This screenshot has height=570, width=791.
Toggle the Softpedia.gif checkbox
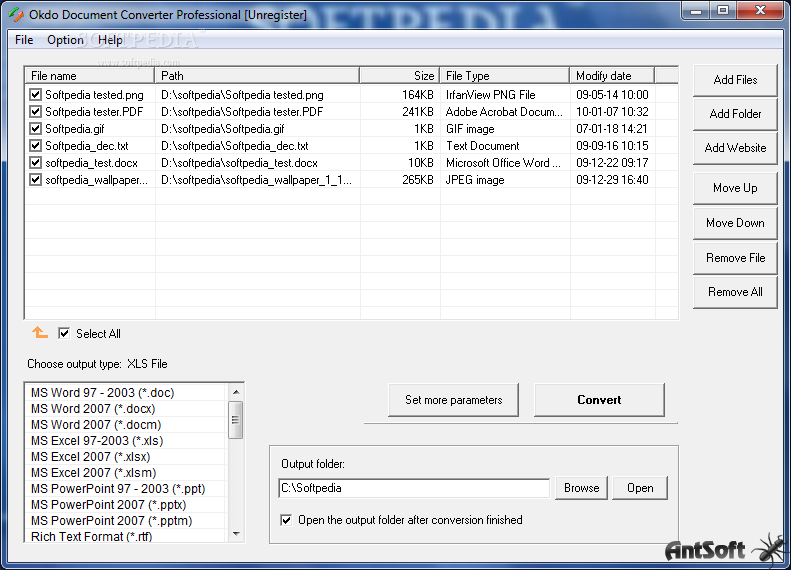[35, 129]
